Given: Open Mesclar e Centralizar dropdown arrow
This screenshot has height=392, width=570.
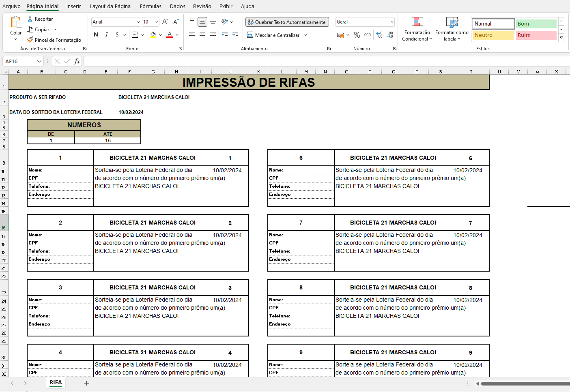Looking at the screenshot, I should click(x=305, y=35).
